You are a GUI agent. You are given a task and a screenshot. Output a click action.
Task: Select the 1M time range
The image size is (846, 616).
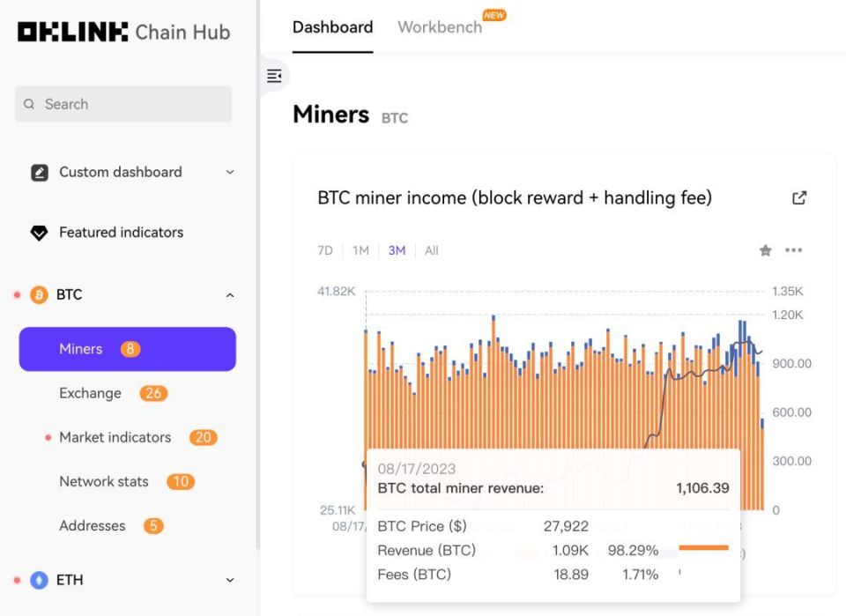[x=360, y=250]
